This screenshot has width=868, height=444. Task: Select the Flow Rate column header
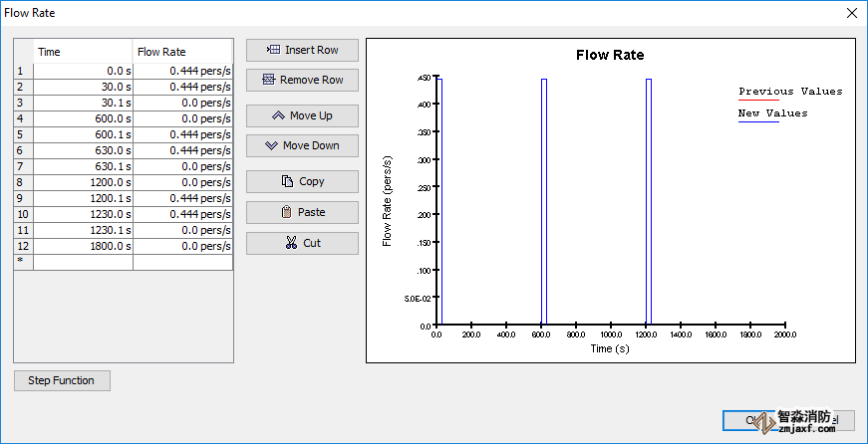(x=182, y=52)
